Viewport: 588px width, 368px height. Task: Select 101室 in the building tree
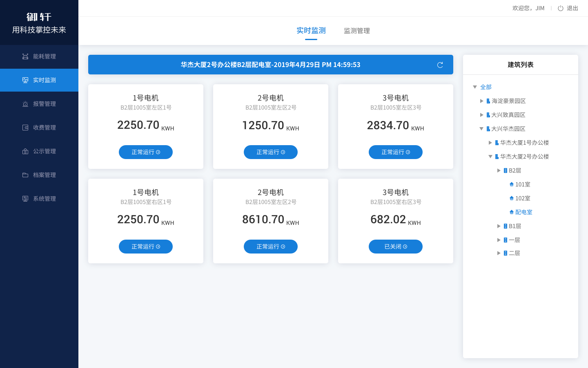click(522, 184)
